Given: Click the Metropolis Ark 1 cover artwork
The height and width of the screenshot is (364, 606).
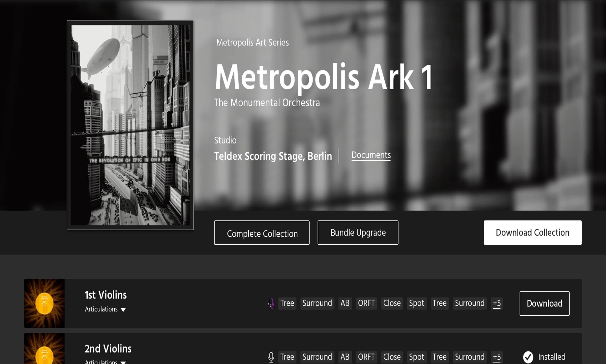Looking at the screenshot, I should [130, 125].
